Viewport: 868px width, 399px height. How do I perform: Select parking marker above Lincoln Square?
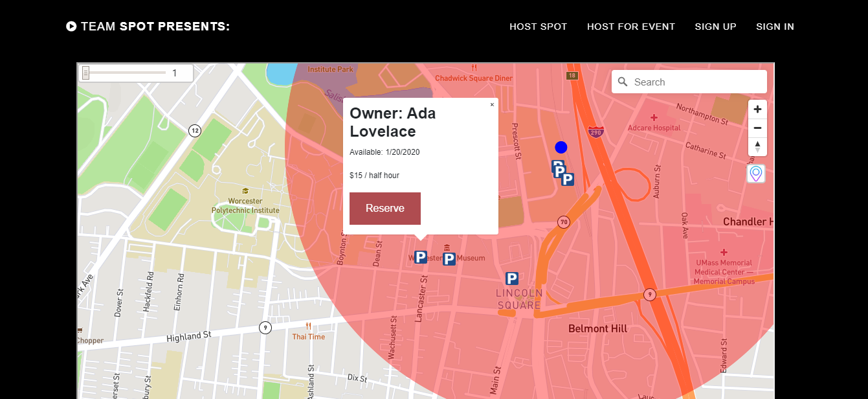tap(512, 279)
